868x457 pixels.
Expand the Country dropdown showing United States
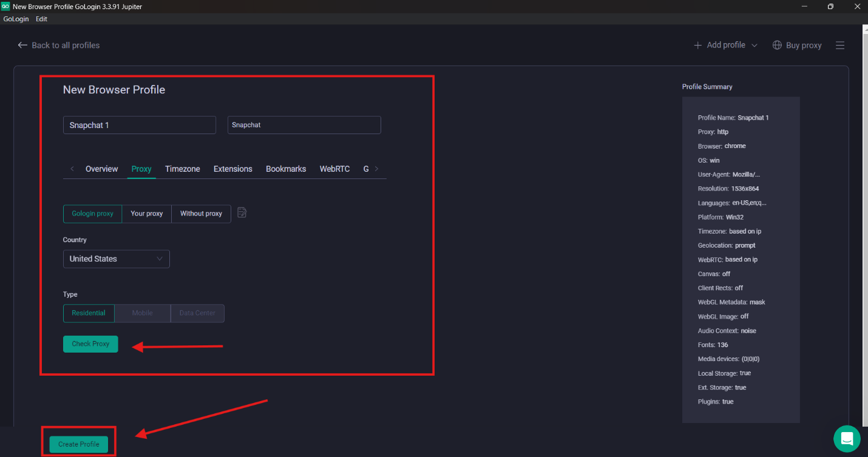click(x=116, y=259)
